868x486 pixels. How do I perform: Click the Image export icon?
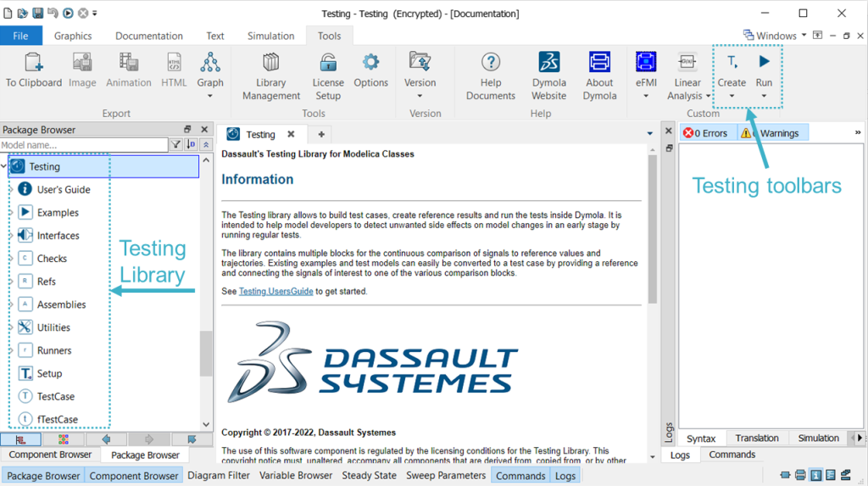coord(82,62)
